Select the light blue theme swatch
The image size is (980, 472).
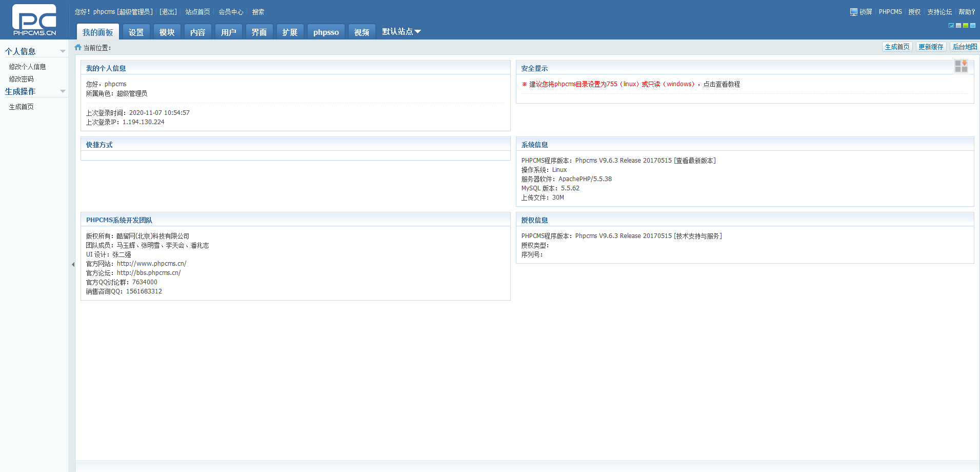(973, 25)
